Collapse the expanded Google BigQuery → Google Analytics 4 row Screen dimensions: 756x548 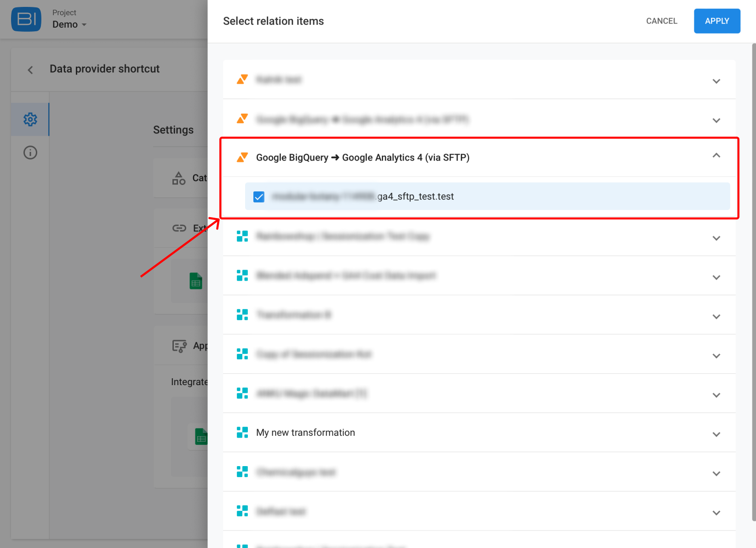[x=716, y=156]
